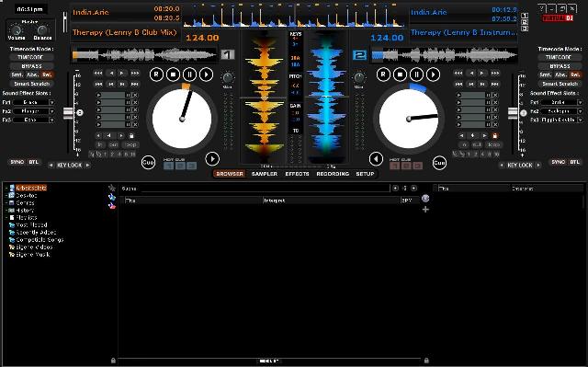Click play button beside left deck hot cues

pos(212,159)
